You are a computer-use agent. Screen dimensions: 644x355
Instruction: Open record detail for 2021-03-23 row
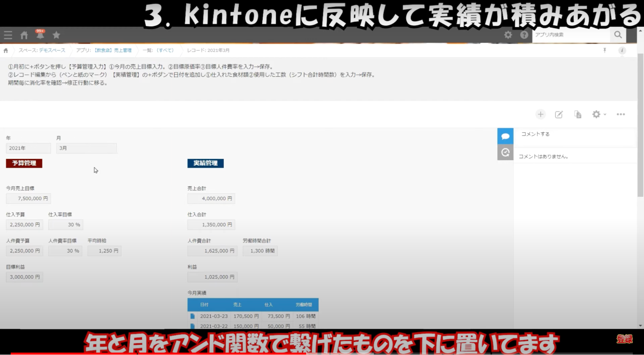pyautogui.click(x=192, y=316)
